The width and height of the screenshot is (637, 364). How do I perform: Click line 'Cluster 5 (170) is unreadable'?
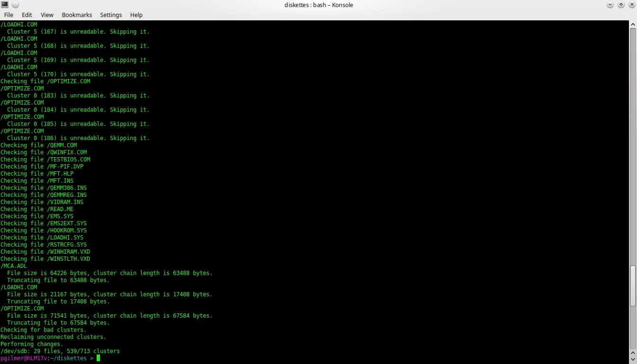coord(78,74)
